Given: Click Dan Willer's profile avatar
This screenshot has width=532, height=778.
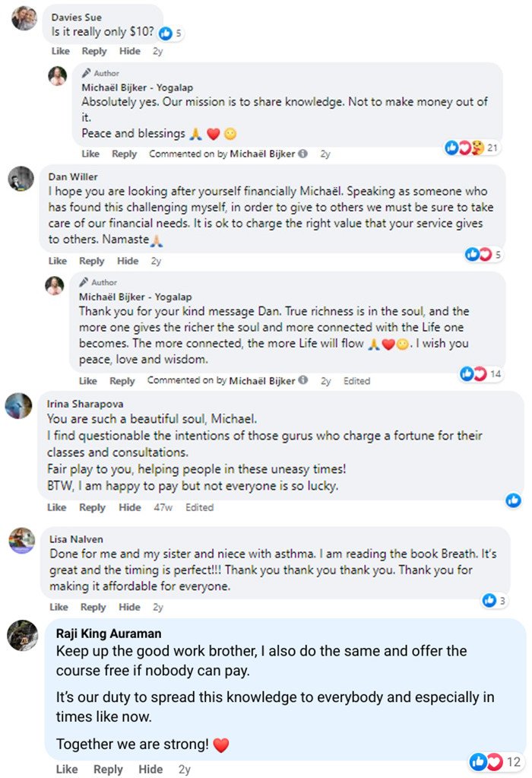Looking at the screenshot, I should [x=21, y=179].
